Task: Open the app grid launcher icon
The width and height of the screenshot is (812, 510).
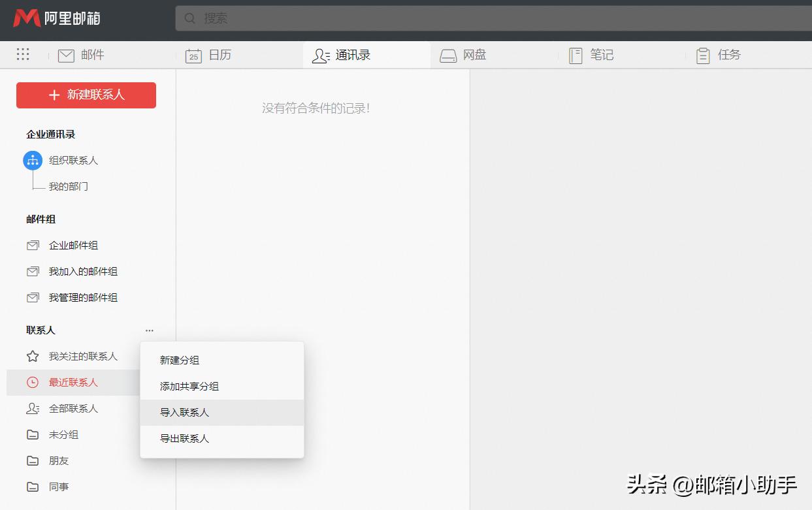Action: tap(23, 55)
